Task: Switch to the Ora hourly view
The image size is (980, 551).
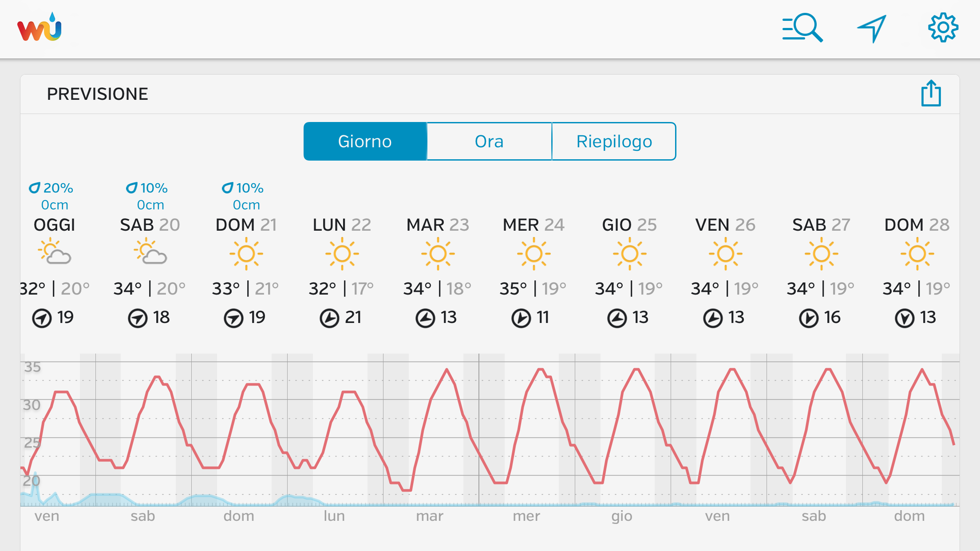Action: point(489,142)
